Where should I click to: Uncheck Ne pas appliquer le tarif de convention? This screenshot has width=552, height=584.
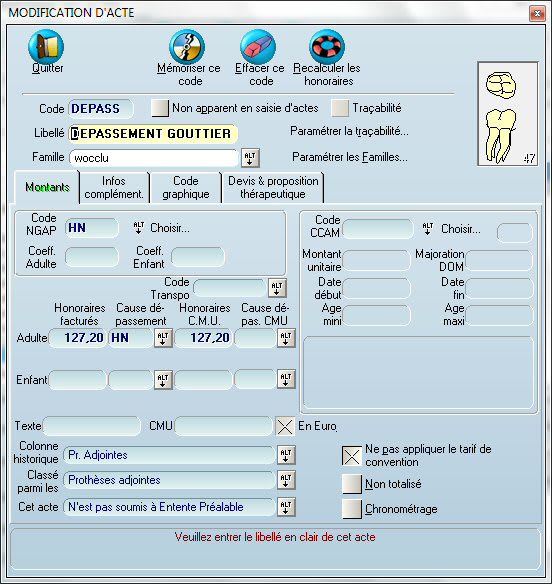click(352, 456)
